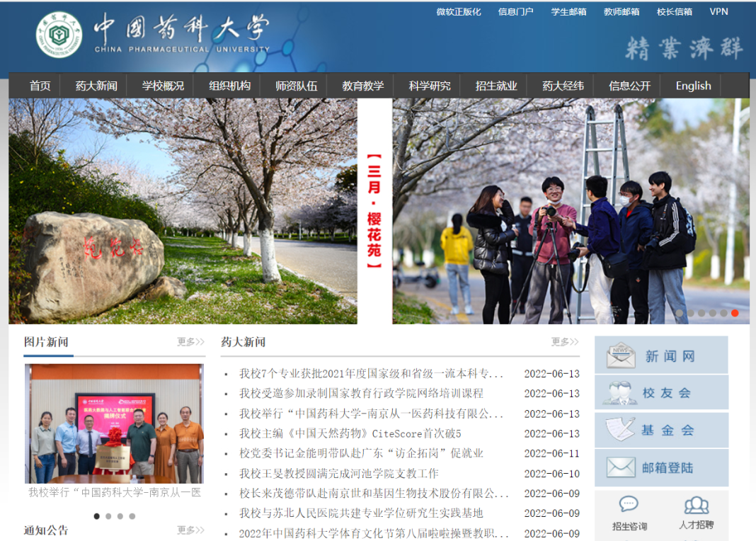The height and width of the screenshot is (541, 756).
Task: Open the signing ceremony news photo thumbnail
Action: click(x=114, y=424)
